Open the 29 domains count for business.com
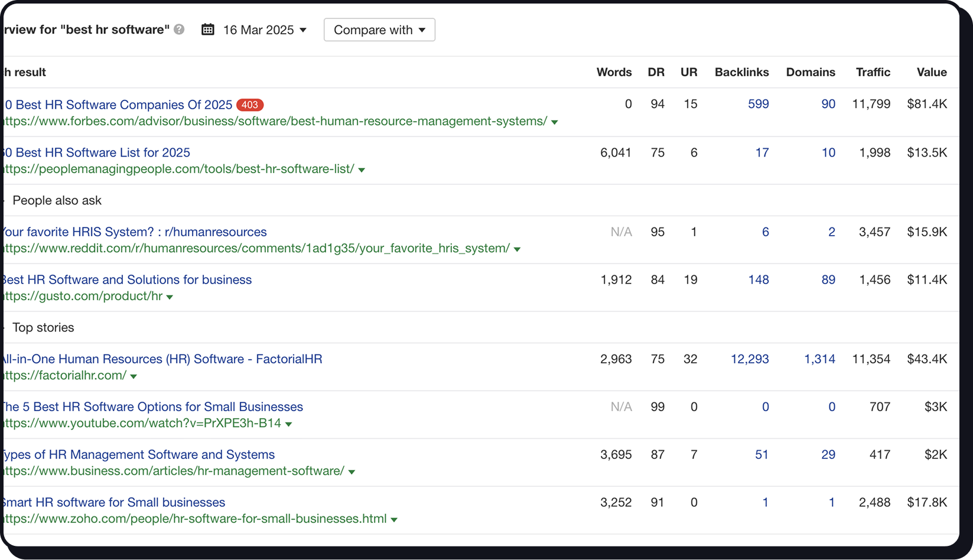 (x=828, y=455)
